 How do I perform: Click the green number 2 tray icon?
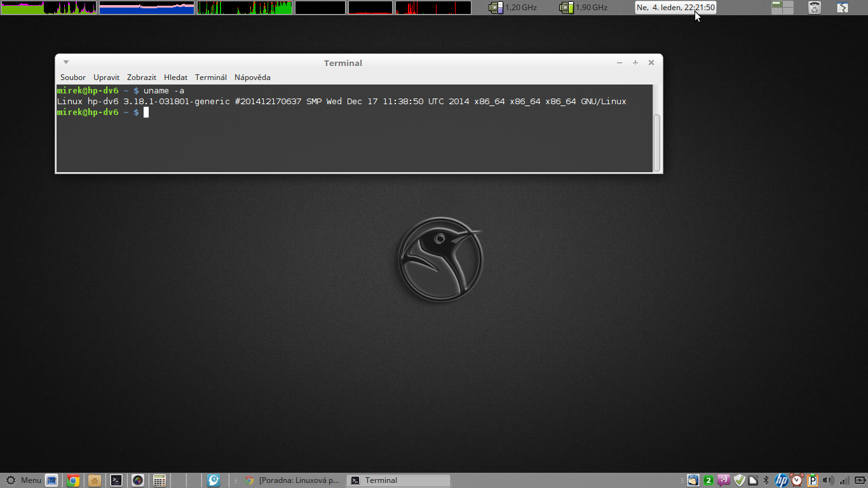[x=709, y=480]
